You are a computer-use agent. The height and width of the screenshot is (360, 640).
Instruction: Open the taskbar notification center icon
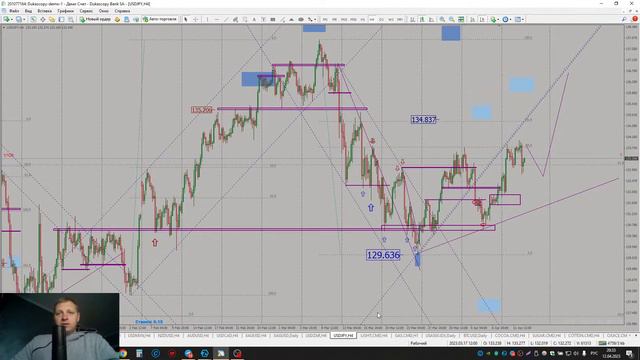629,353
